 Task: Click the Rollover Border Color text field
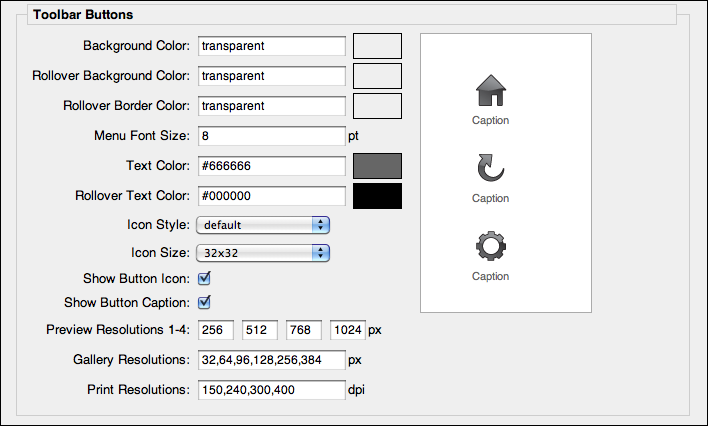[x=272, y=106]
